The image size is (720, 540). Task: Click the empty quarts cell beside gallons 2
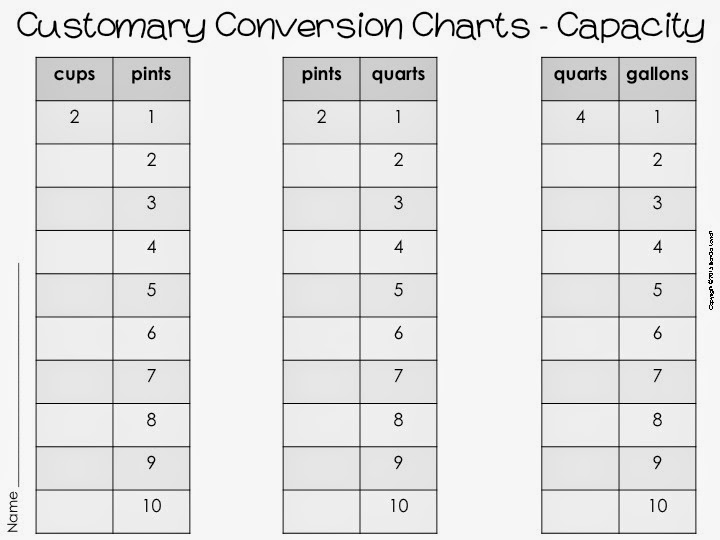point(580,165)
